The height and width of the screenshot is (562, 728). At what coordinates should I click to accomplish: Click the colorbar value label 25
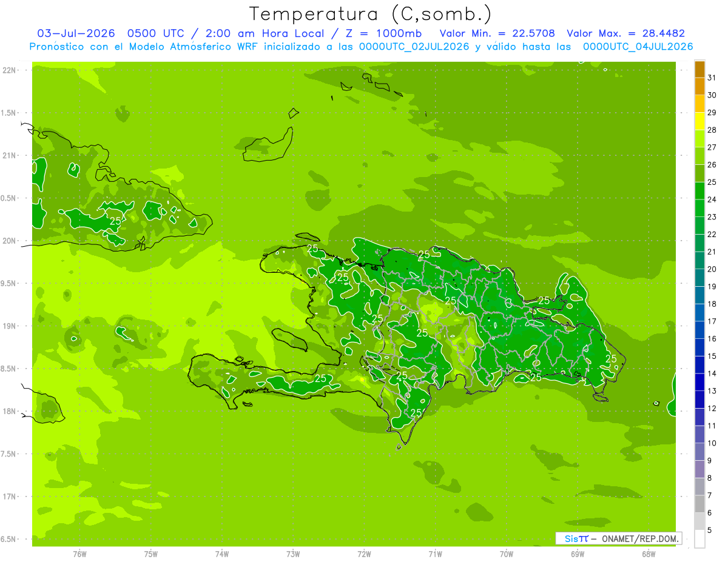[712, 182]
